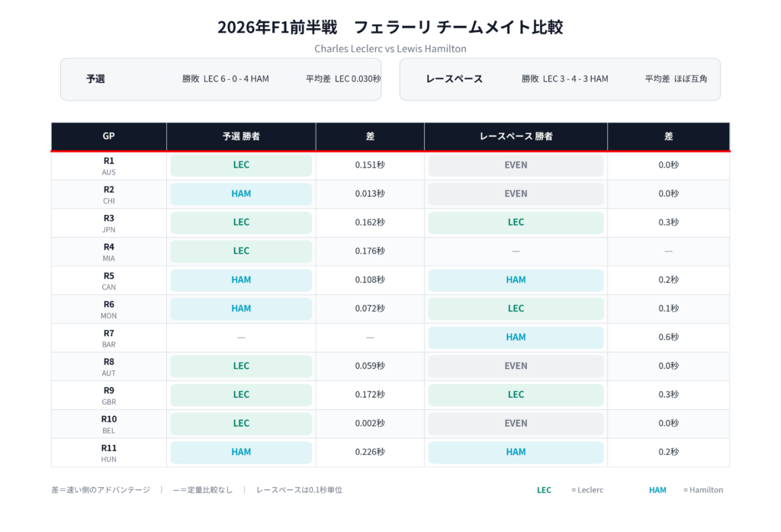Click HAM qualifying badge in R6 row

(x=241, y=309)
